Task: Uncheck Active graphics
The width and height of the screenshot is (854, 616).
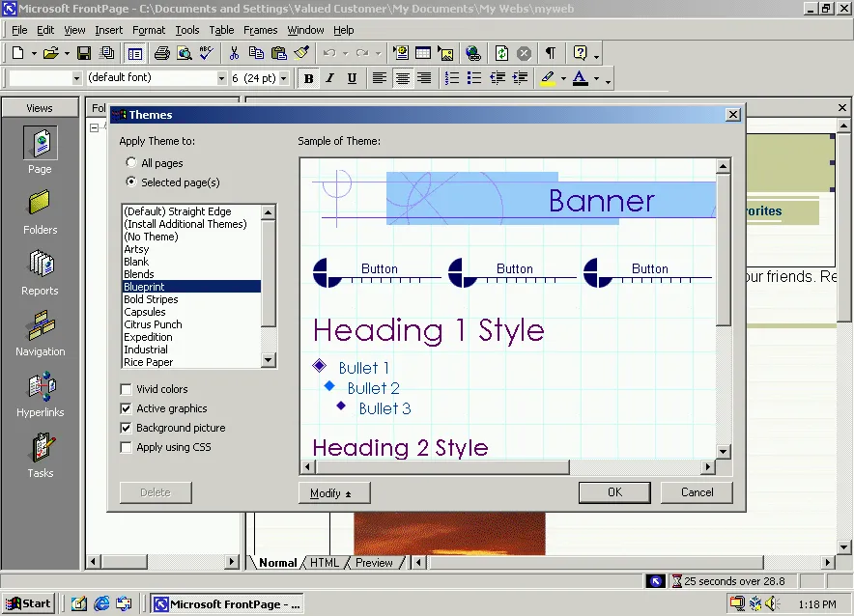Action: click(126, 408)
